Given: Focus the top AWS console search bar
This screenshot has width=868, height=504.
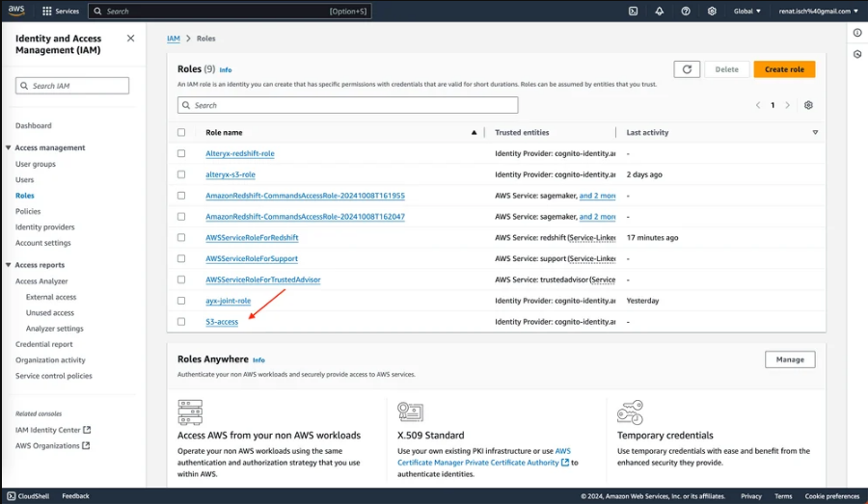Looking at the screenshot, I should (231, 11).
